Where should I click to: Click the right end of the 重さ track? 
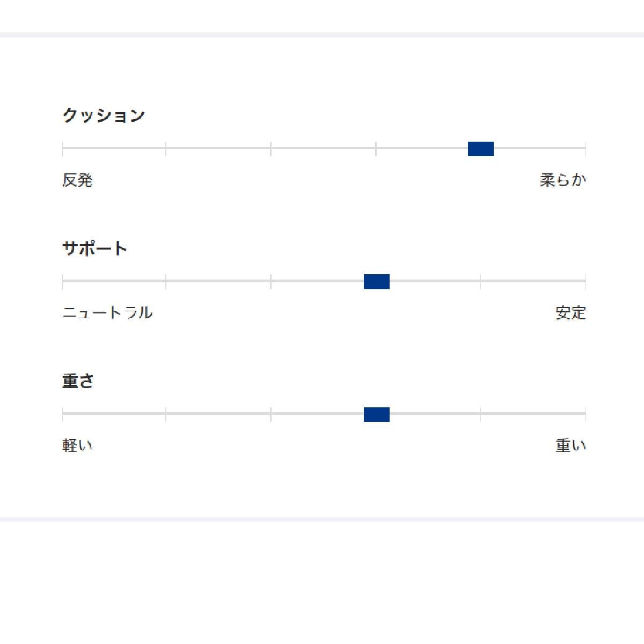(584, 414)
